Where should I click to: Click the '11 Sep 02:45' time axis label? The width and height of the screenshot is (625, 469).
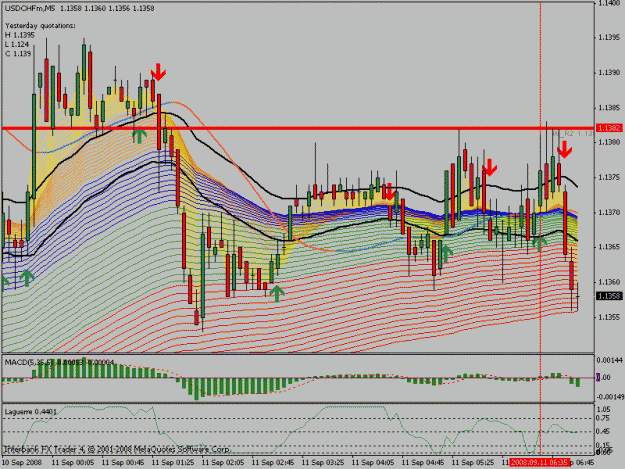pos(273,462)
